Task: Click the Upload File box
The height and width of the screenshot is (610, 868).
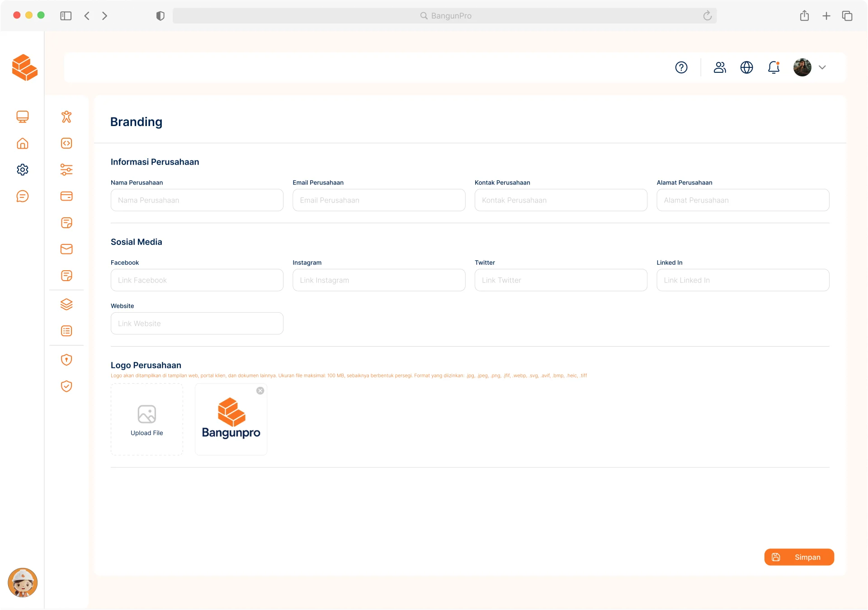Action: [147, 419]
